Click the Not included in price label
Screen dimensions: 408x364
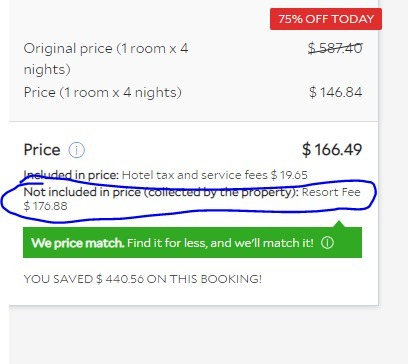pyautogui.click(x=161, y=192)
